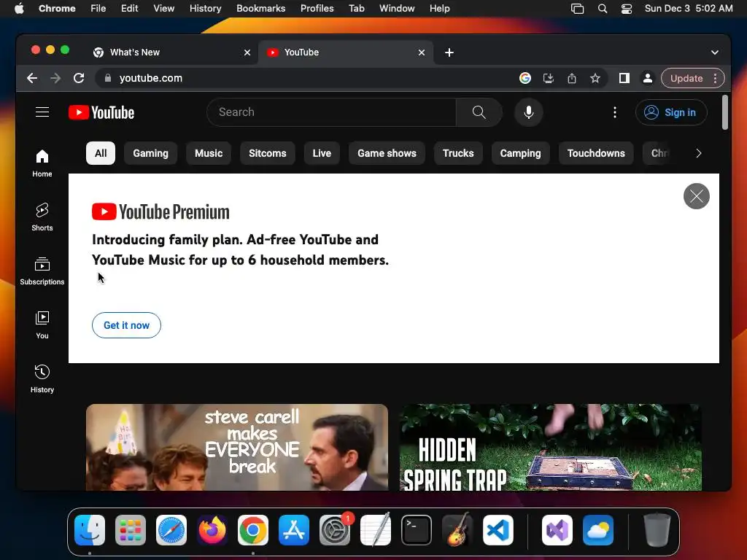This screenshot has height=560, width=747.
Task: Open Visual Studio Code from the Dock
Action: (498, 530)
